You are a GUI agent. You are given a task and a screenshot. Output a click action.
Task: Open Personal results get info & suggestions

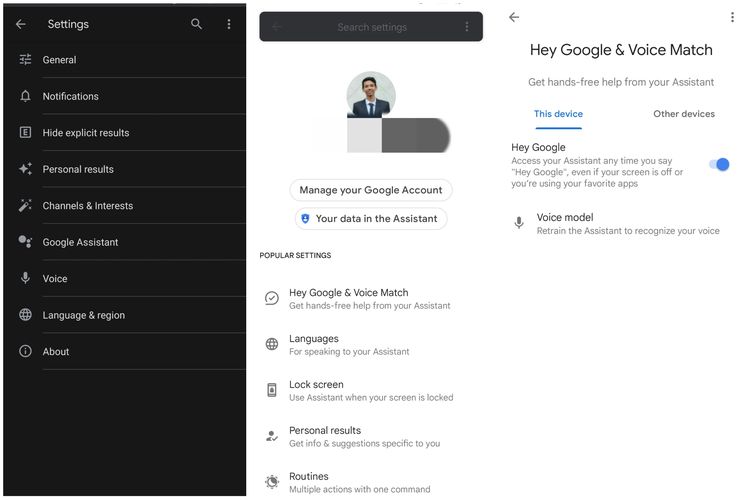coord(371,436)
